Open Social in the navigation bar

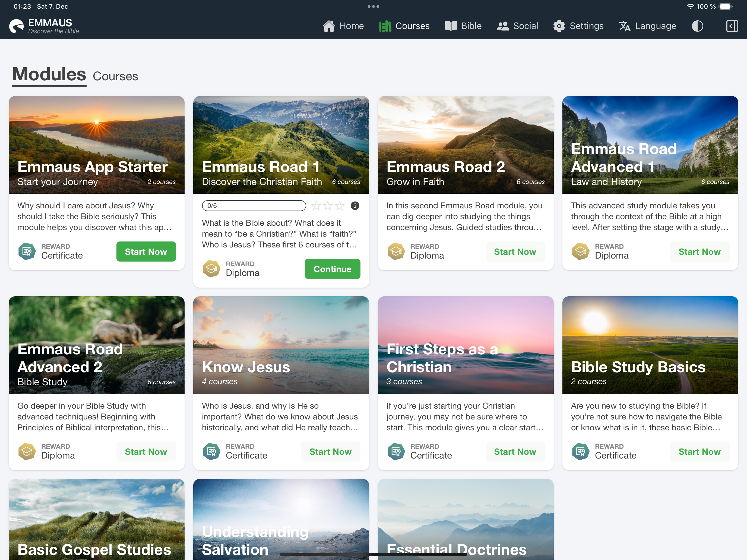(x=517, y=26)
